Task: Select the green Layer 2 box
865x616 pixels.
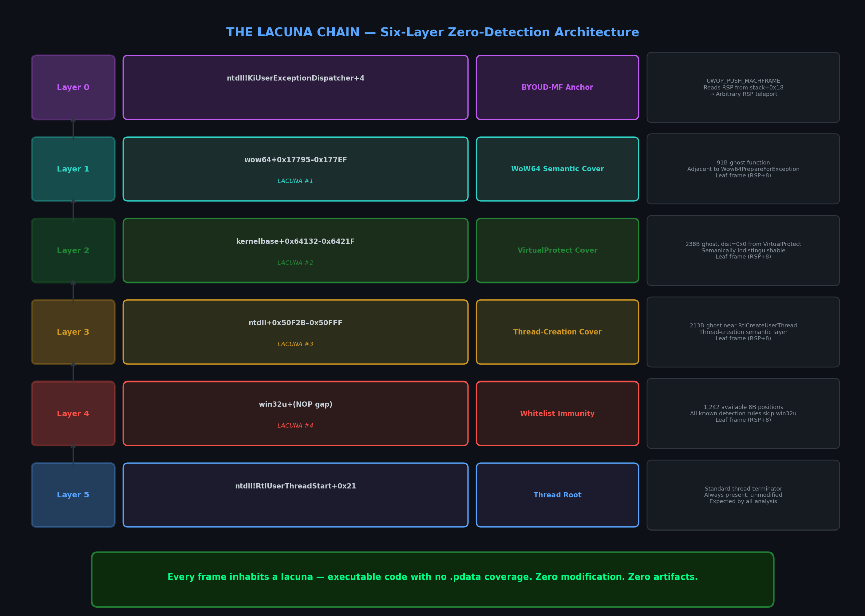Action: point(73,250)
